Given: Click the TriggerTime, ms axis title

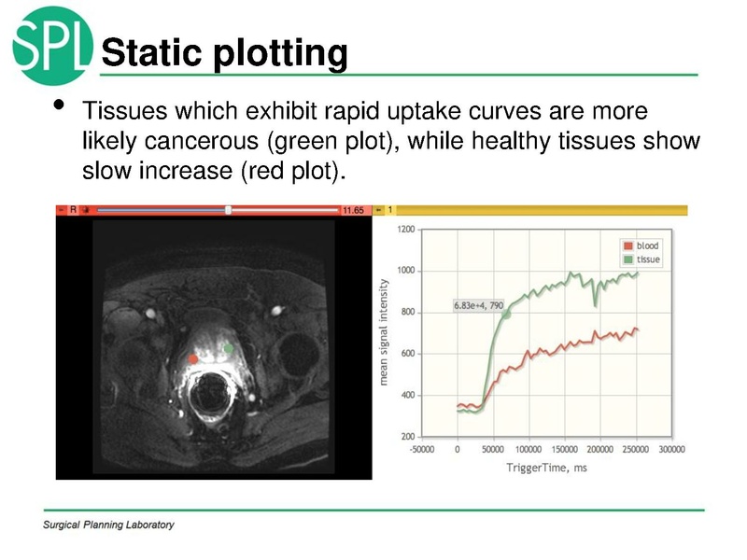Looking at the screenshot, I should pos(545,467).
